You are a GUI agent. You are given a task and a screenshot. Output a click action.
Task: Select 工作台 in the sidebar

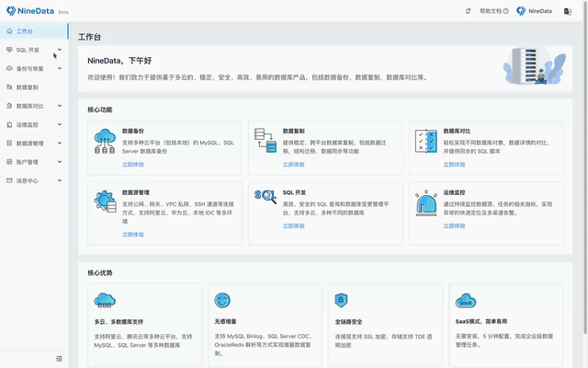(34, 31)
